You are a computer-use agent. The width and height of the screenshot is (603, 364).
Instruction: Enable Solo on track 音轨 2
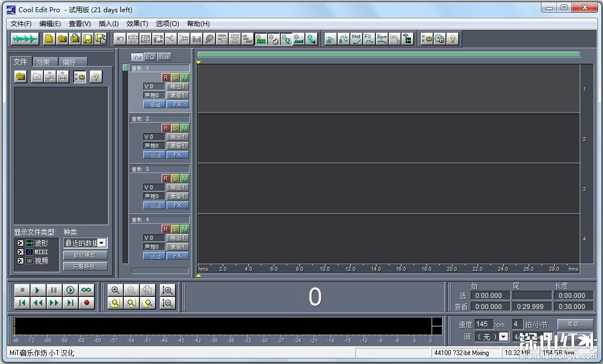coord(176,127)
